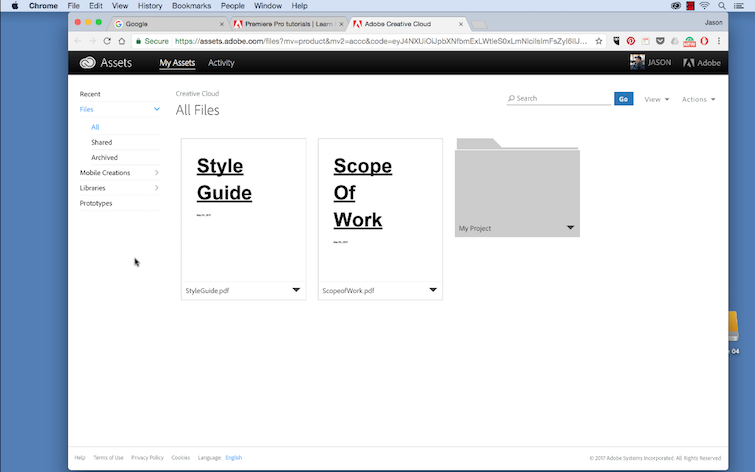The height and width of the screenshot is (472, 755).
Task: Switch to the Activity tab
Action: (x=221, y=63)
